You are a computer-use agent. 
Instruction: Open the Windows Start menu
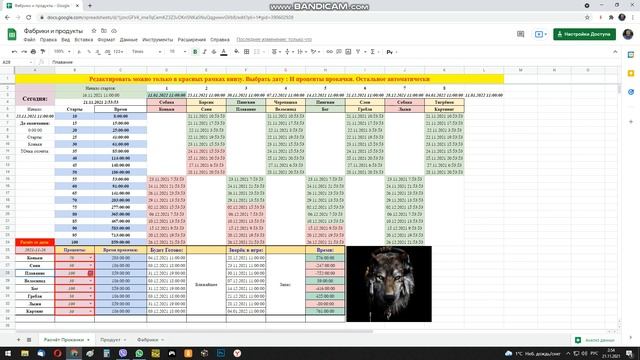[8, 353]
